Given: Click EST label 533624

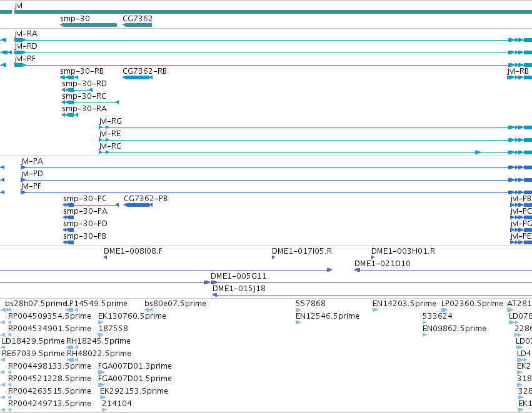Looking at the screenshot, I should (438, 316).
